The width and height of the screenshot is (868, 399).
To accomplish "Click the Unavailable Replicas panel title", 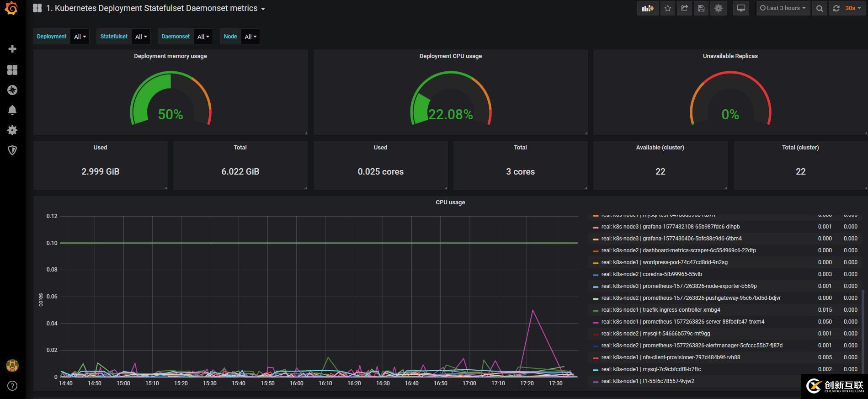I will (x=730, y=56).
